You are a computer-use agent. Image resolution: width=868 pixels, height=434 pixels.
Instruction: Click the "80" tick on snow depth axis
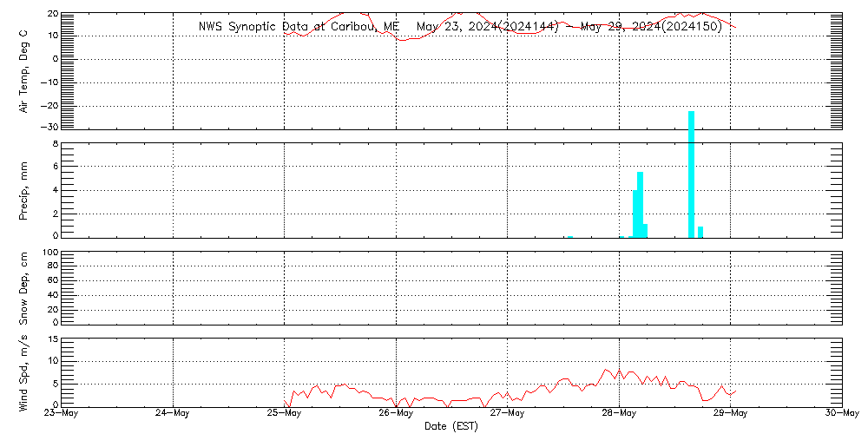coord(53,266)
